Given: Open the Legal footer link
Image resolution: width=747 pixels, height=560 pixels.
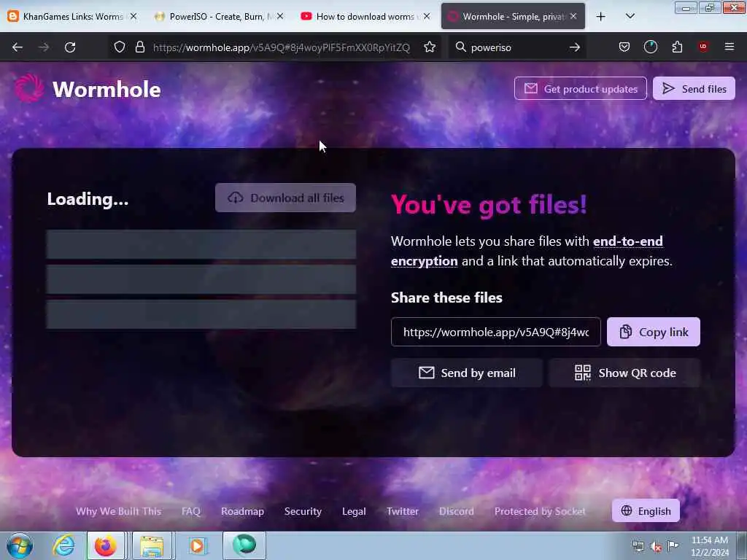Looking at the screenshot, I should coord(354,511).
